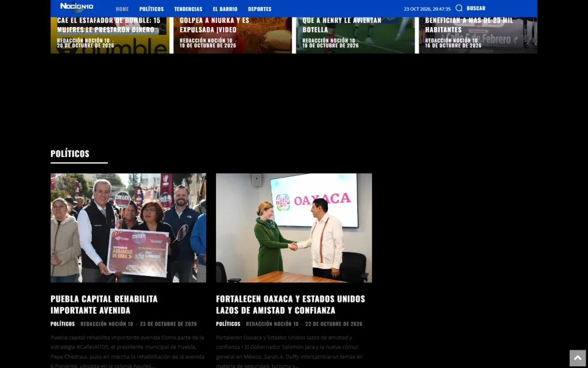Click the Oaxaca article excerpt text

(x=289, y=351)
